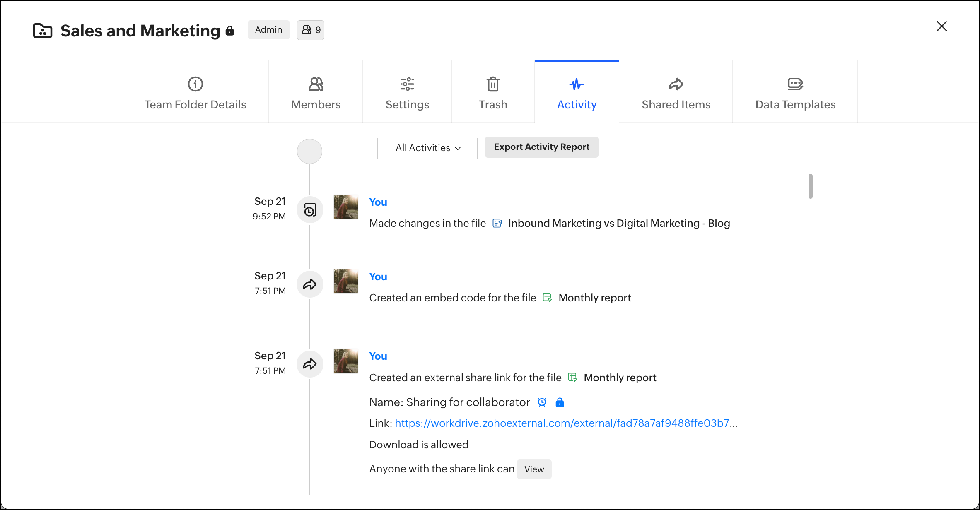
Task: Click the share arrow icon for embed code entry
Action: pos(310,284)
